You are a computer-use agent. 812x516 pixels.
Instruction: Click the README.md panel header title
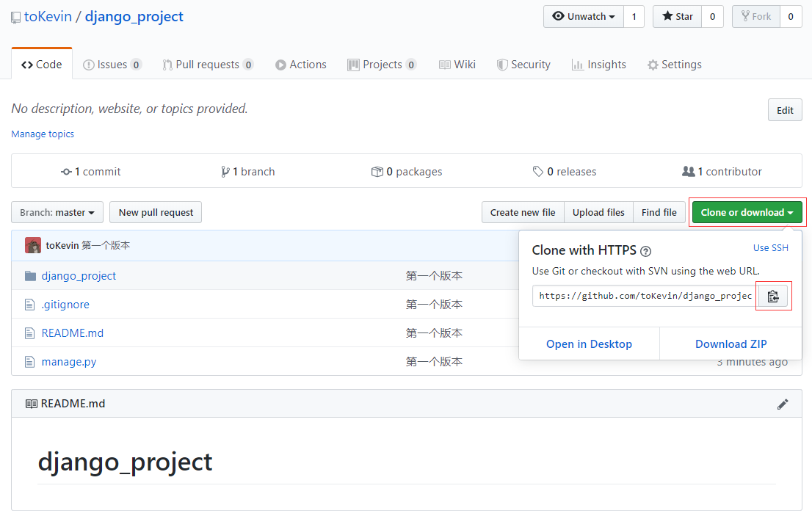point(73,404)
